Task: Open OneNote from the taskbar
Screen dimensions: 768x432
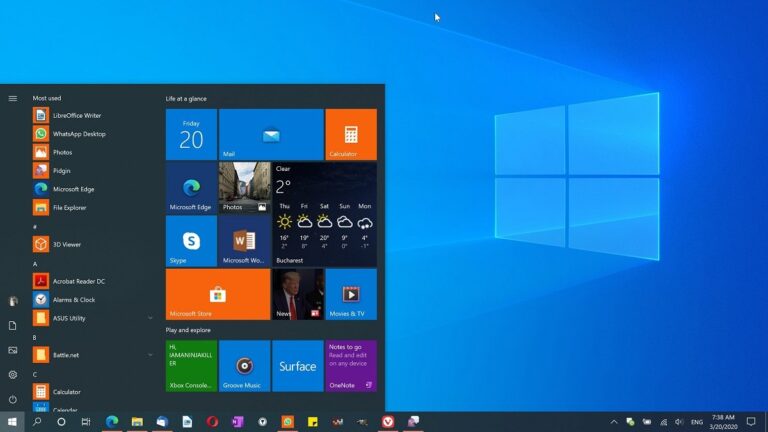Action: pyautogui.click(x=238, y=422)
